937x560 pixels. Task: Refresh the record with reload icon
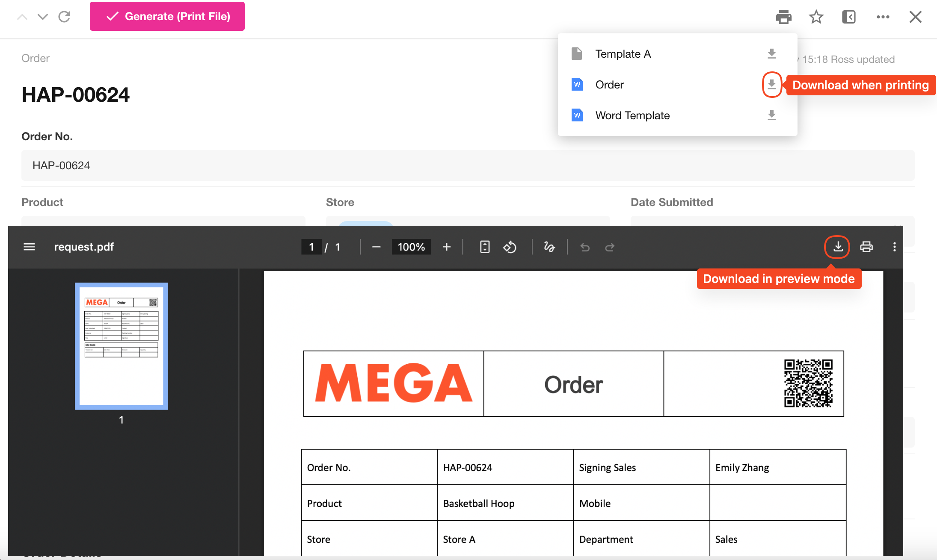click(64, 17)
